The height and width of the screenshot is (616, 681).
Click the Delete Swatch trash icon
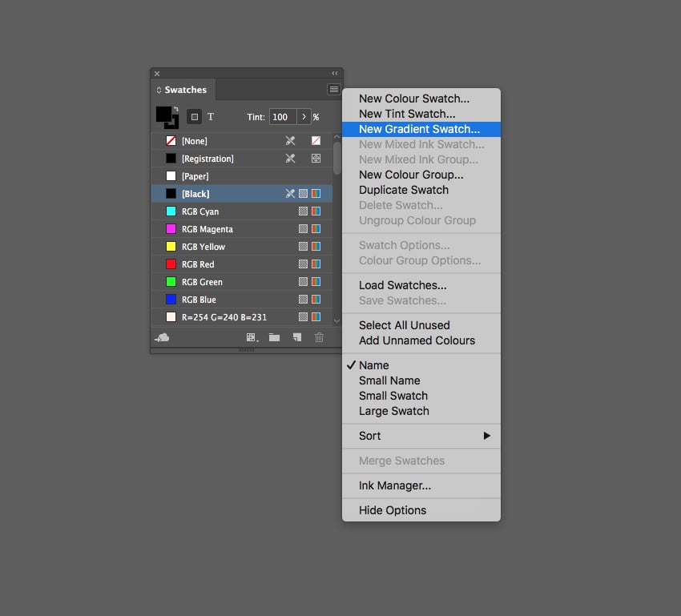(x=319, y=338)
